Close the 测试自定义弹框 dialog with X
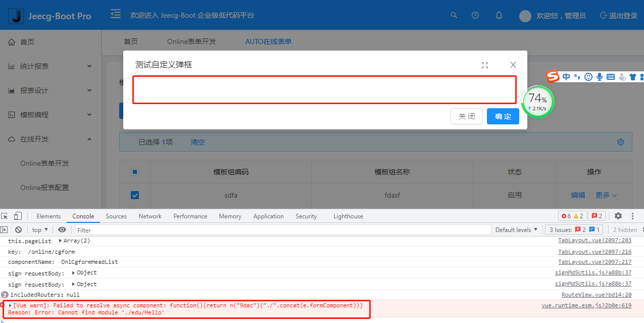 513,65
